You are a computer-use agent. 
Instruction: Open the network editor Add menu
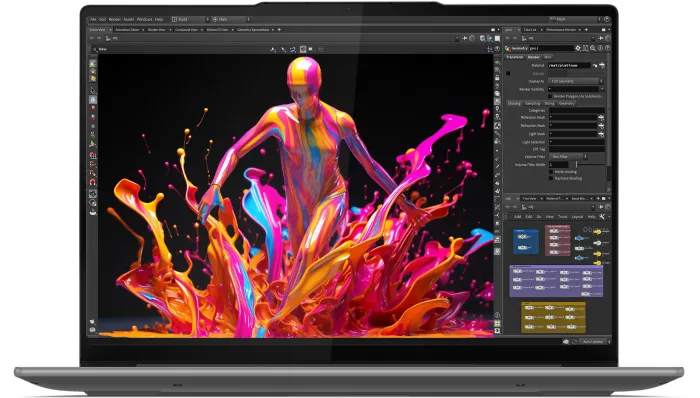point(517,217)
